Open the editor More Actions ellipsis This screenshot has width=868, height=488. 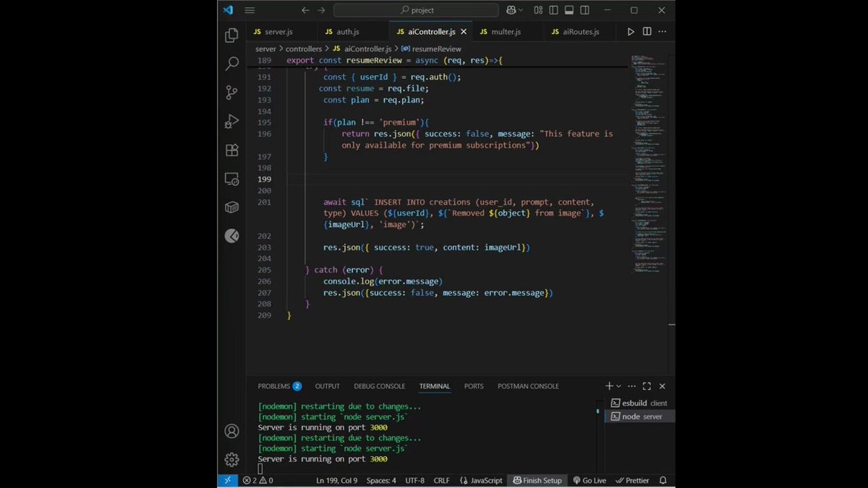coord(663,32)
